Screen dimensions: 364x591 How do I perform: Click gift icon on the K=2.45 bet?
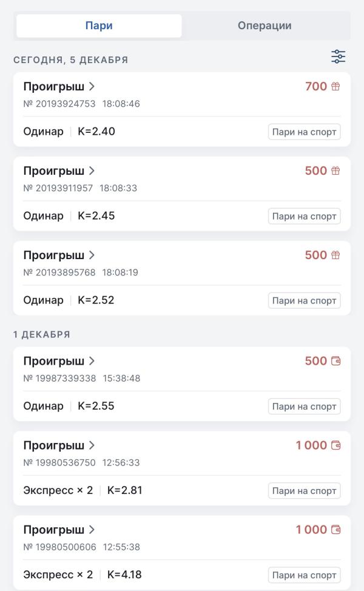(x=335, y=171)
